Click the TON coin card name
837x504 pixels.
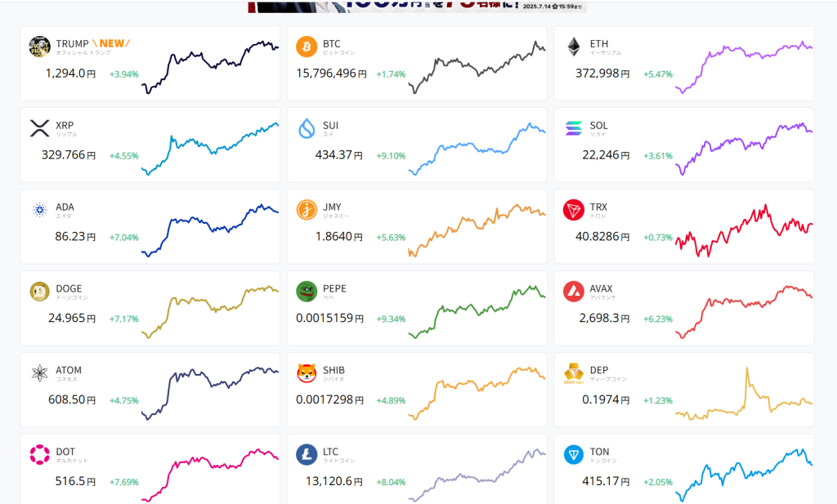pyautogui.click(x=599, y=452)
